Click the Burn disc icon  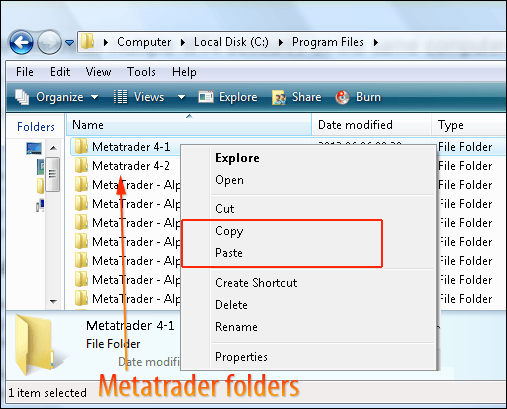tap(342, 97)
